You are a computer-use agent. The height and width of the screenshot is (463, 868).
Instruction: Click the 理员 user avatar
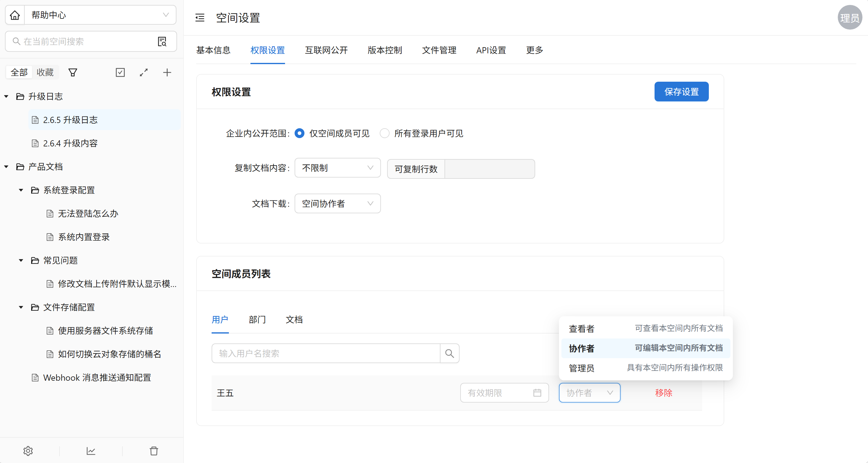[x=850, y=18]
